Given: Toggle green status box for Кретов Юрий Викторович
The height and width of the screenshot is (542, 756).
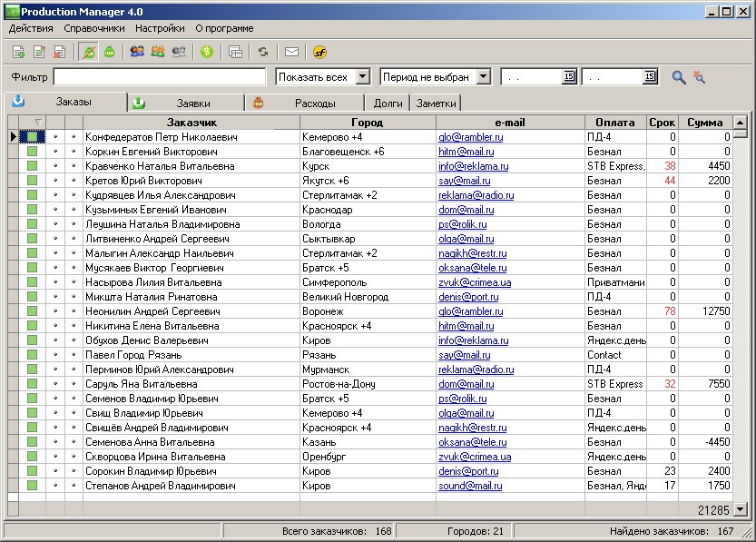Looking at the screenshot, I should pyautogui.click(x=33, y=181).
